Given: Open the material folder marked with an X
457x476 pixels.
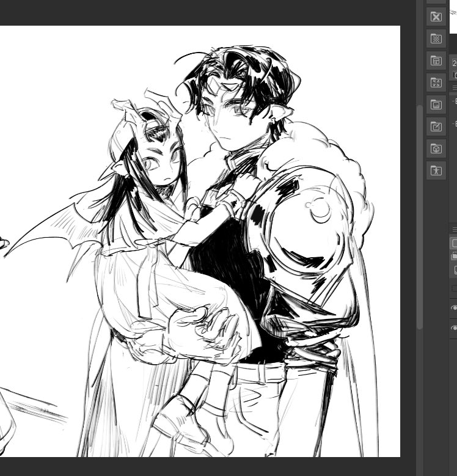Looking at the screenshot, I should coord(436,17).
